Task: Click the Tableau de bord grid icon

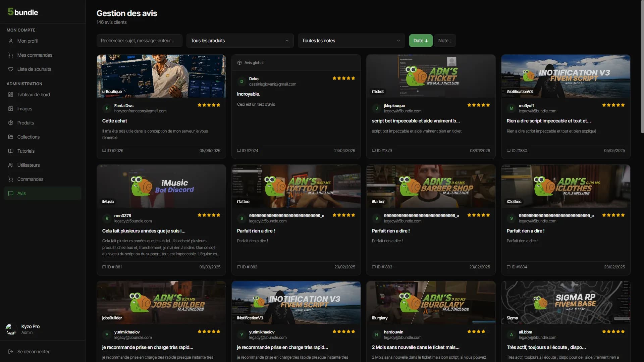Action: pos(11,95)
